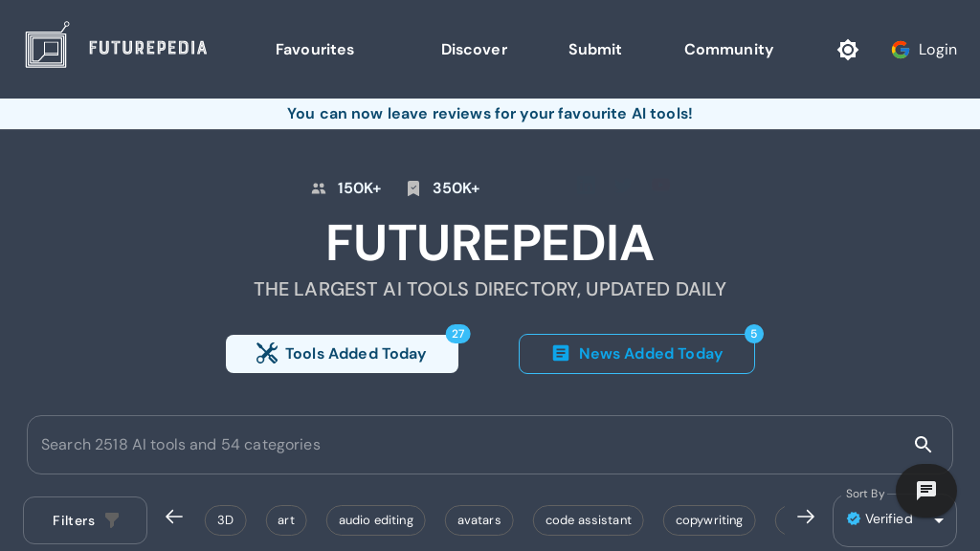Click the left arrow beside category tags
The image size is (980, 551).
(174, 517)
